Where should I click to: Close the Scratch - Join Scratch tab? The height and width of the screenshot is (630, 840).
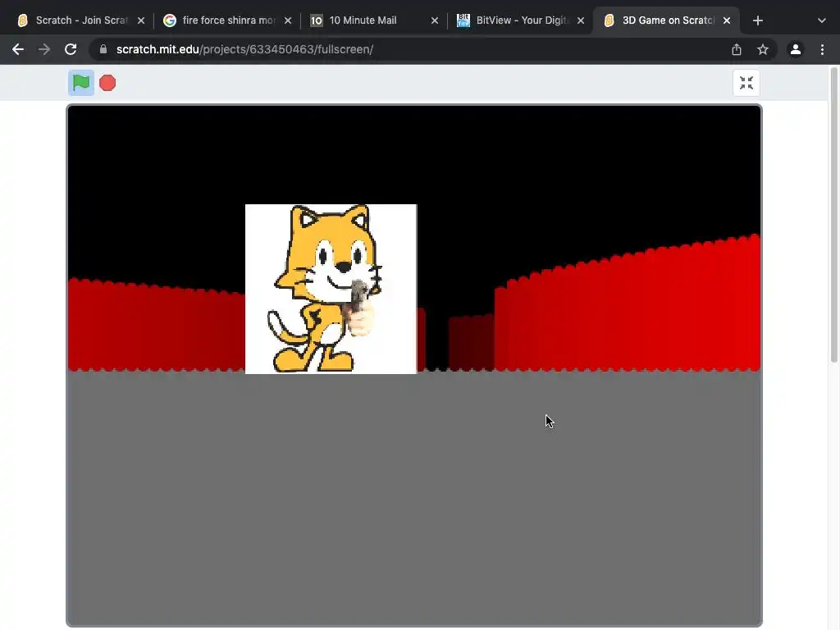click(141, 21)
